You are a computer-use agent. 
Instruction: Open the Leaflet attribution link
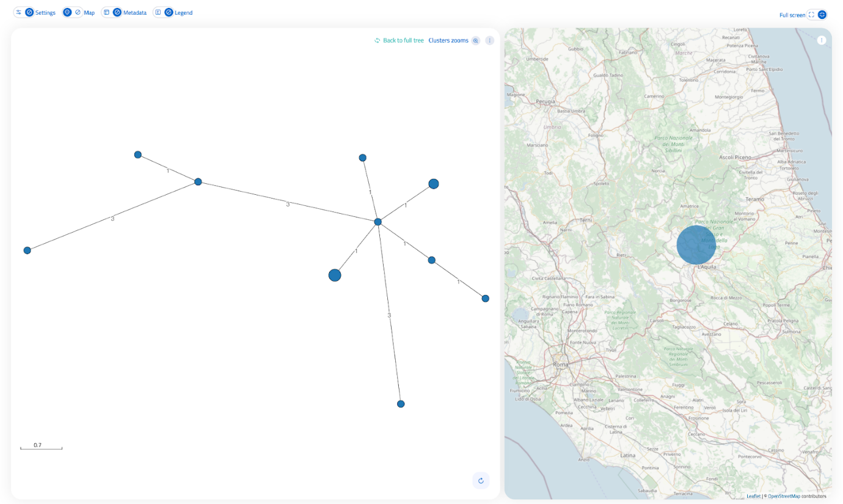click(753, 496)
